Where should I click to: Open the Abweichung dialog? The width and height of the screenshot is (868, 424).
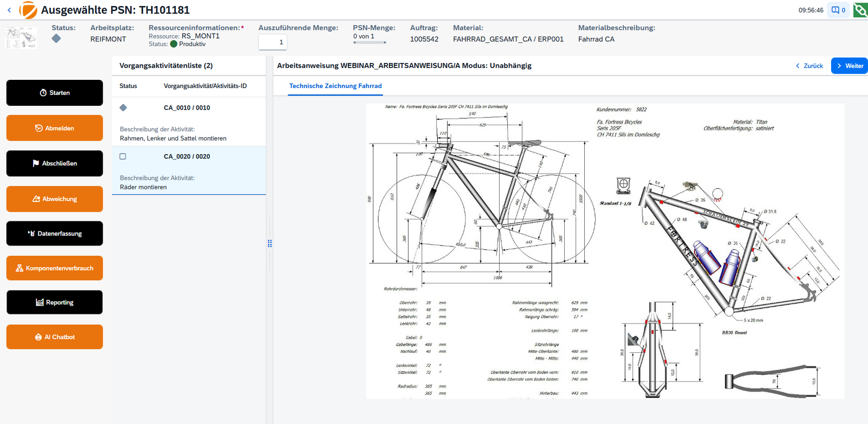[x=55, y=199]
